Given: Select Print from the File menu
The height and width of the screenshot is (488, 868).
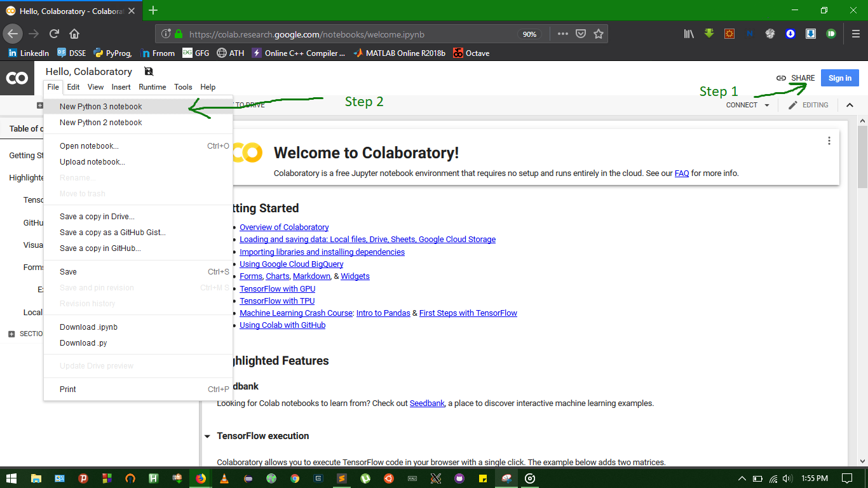Looking at the screenshot, I should click(138, 390).
